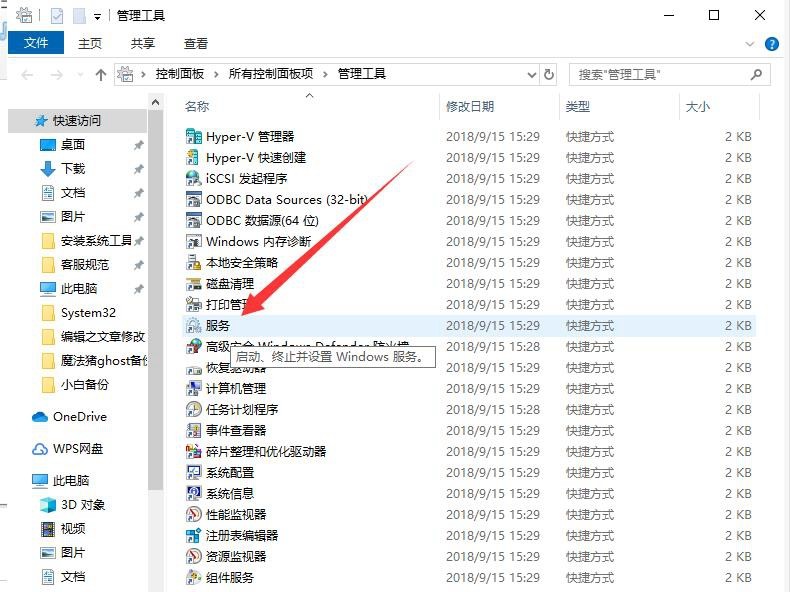Select the 性能监视器 icon
Screen dimensions: 791x592
pos(194,515)
